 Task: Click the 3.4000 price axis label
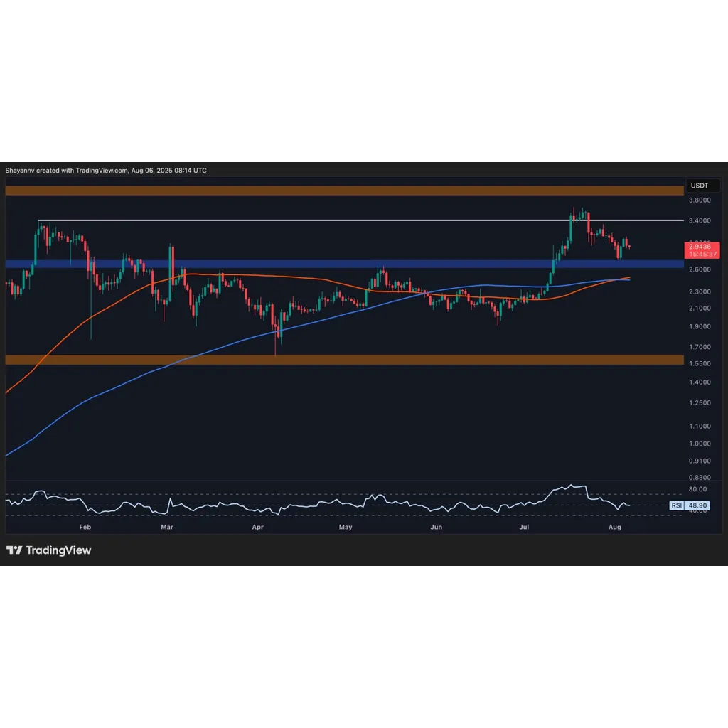click(x=700, y=220)
